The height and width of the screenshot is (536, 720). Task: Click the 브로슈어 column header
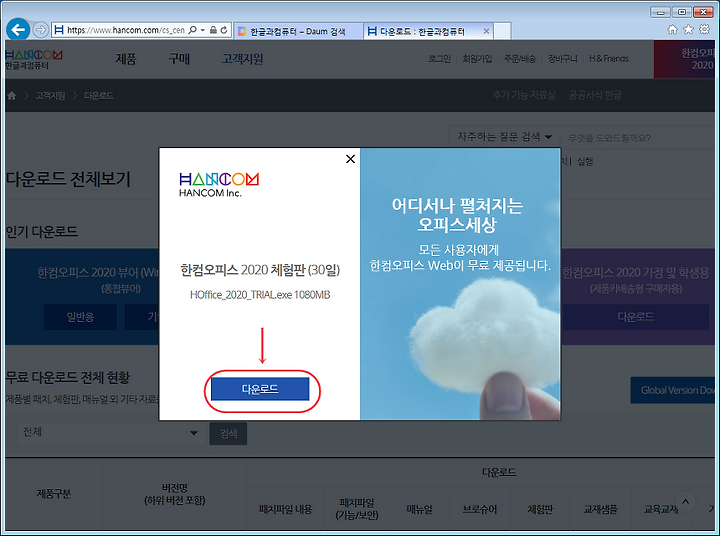coord(480,509)
